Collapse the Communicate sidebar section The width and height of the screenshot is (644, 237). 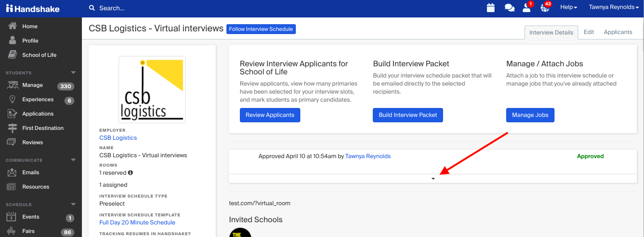point(73,160)
